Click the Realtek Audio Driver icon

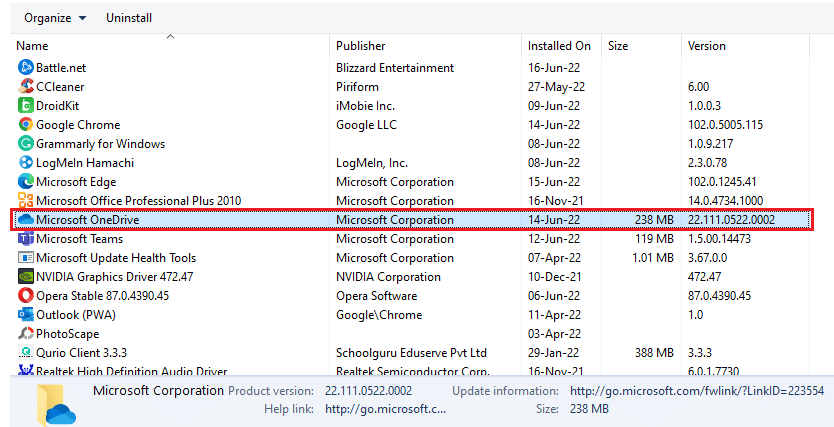(26, 370)
